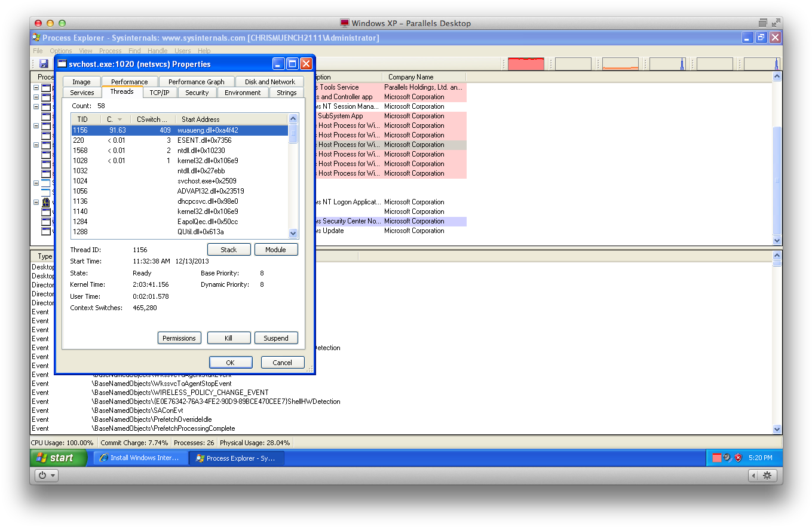The image size is (812, 527).
Task: Click the Save toolbar icon in Process Explorer
Action: click(43, 63)
